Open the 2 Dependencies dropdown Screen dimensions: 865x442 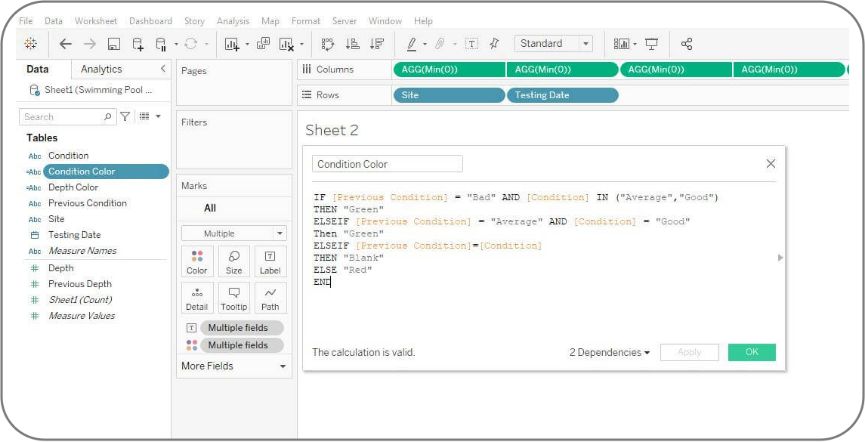(610, 352)
